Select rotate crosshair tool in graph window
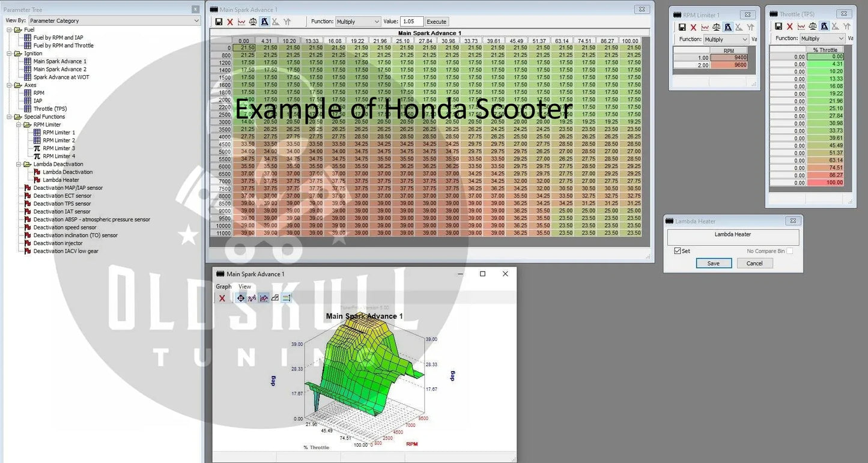The width and height of the screenshot is (868, 463). coord(241,298)
